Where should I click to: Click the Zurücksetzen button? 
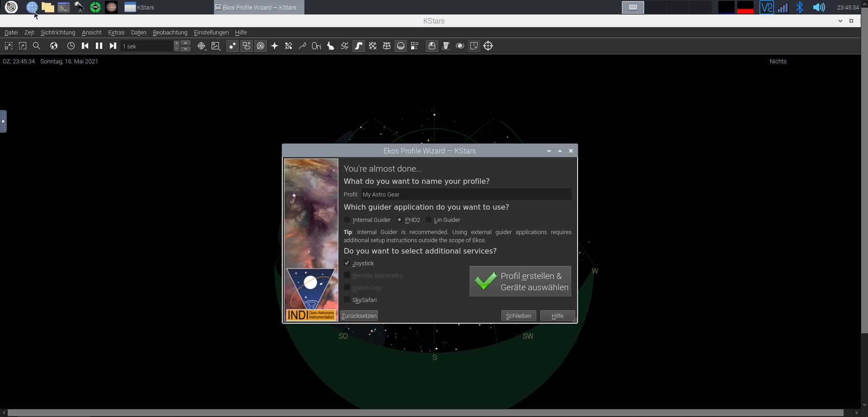(x=359, y=316)
